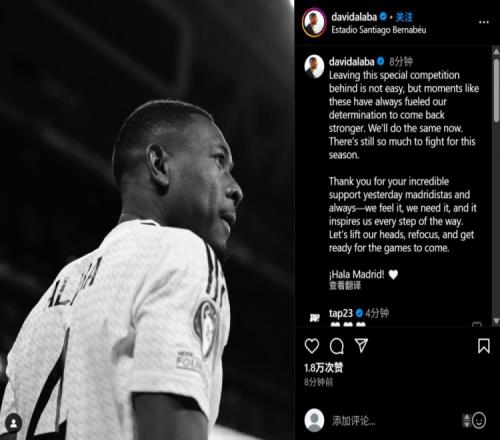
Task: Follow davidalaba with the blue 关注 button
Action: tap(404, 17)
